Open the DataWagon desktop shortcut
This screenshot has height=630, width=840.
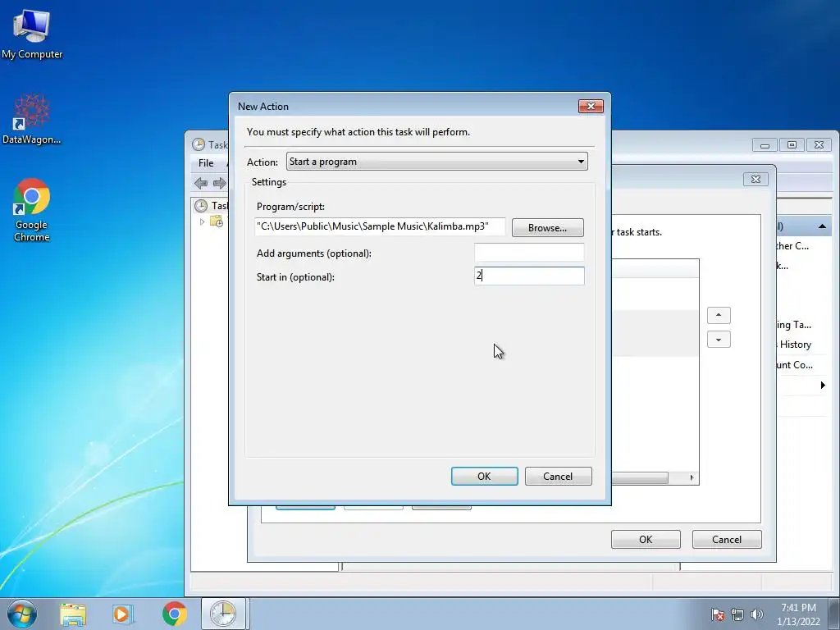pyautogui.click(x=32, y=119)
